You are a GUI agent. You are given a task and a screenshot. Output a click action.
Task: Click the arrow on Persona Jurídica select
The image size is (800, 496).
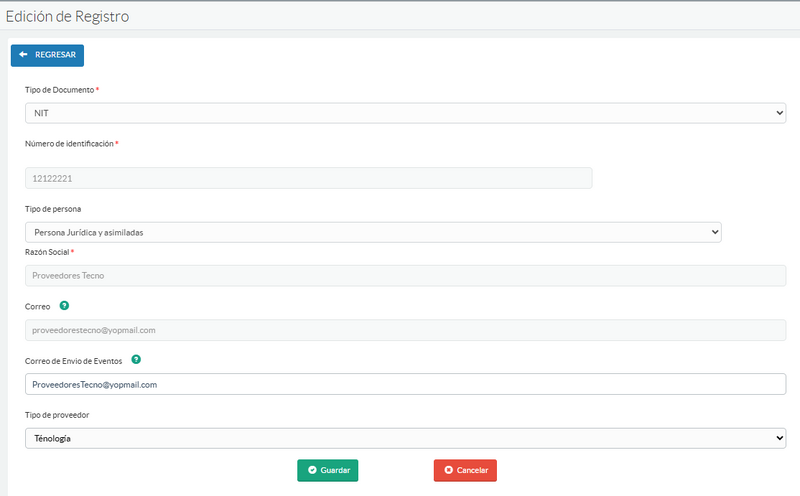(x=714, y=232)
